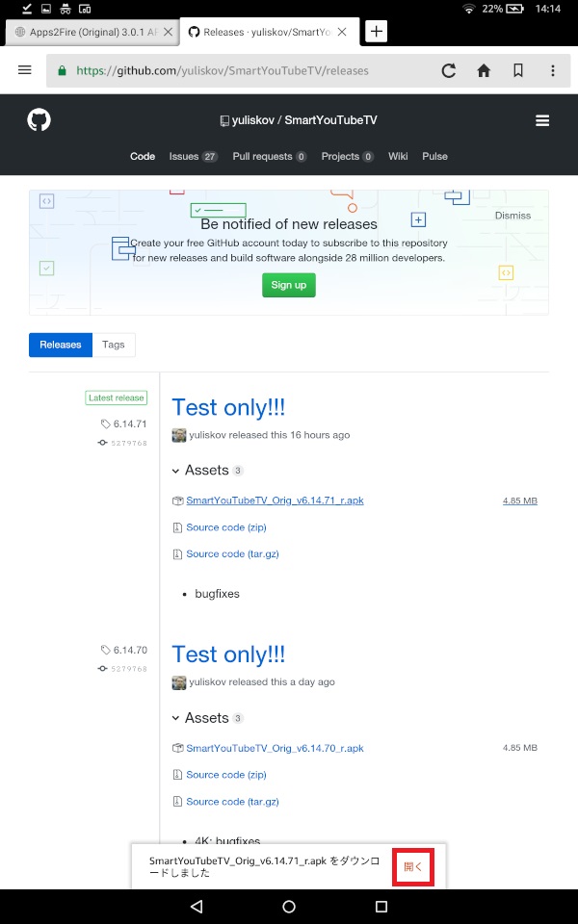Open commit 5279768 under tag 6.14.71
578x924 pixels.
pyautogui.click(x=123, y=443)
